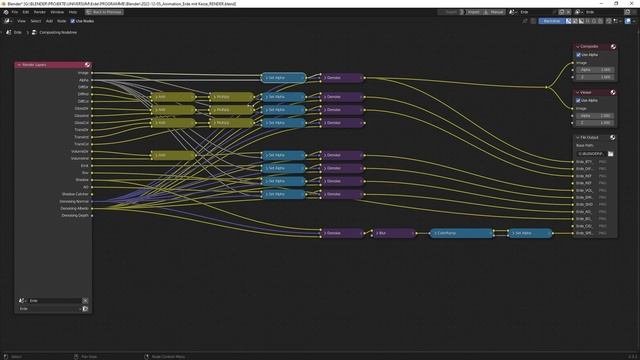The height and width of the screenshot is (360, 640).
Task: Collapse the Composite node
Action: 578,47
